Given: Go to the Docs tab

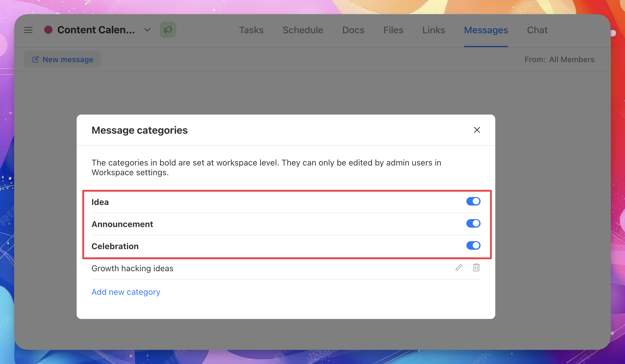Looking at the screenshot, I should 353,30.
